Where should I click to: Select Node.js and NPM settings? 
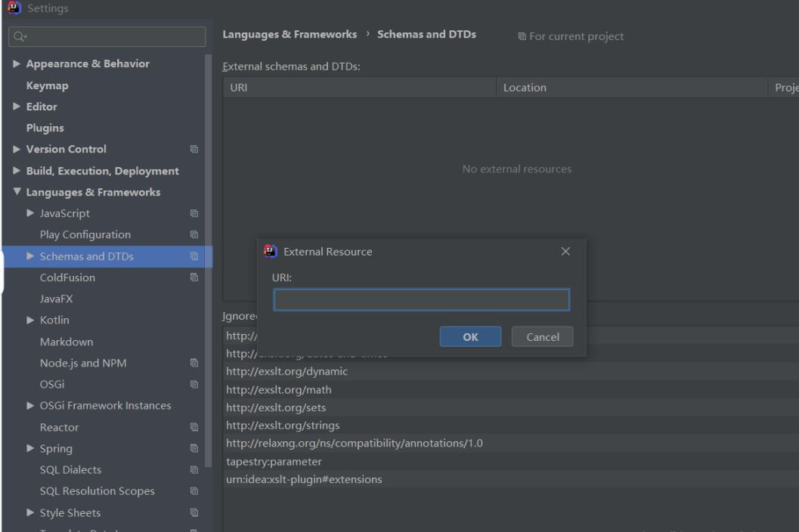coord(83,363)
